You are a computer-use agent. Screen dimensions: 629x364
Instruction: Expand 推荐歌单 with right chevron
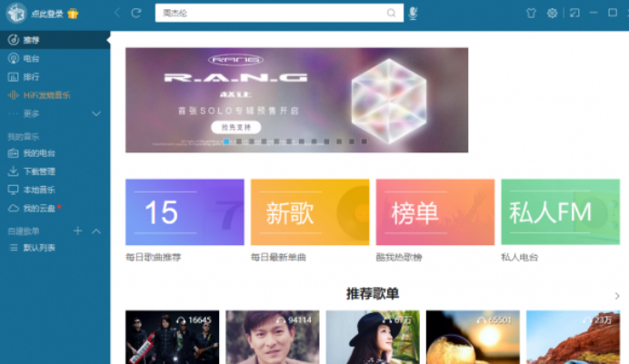(617, 296)
